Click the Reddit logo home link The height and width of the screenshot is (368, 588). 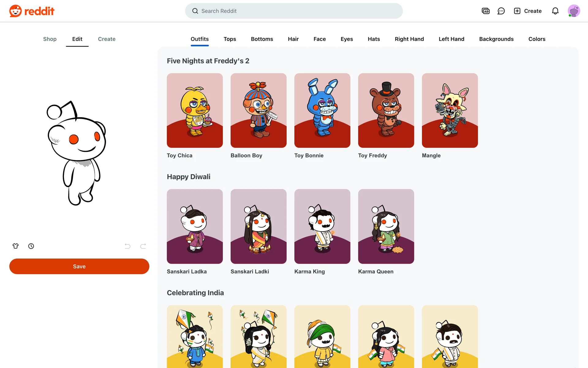pyautogui.click(x=32, y=11)
